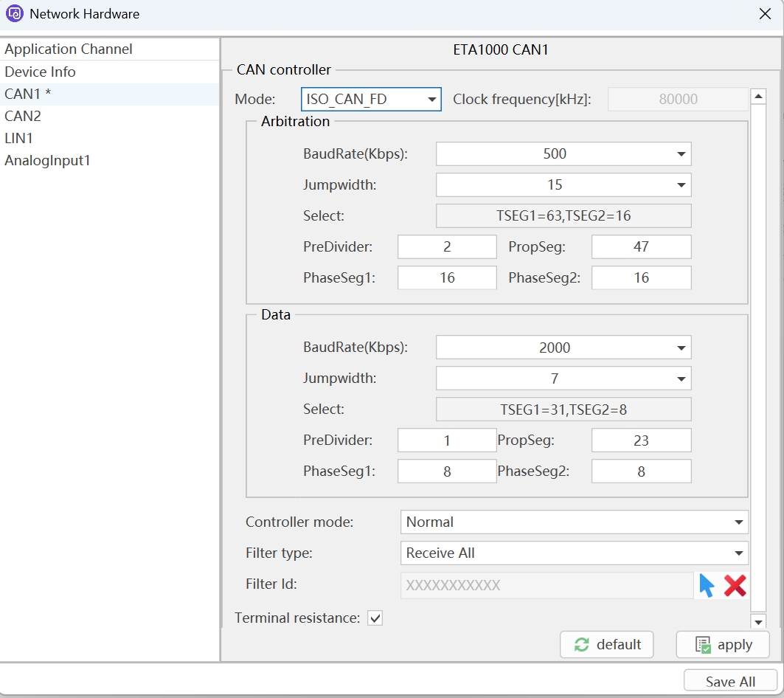Select CAN2 in the channel list
Screen dimensions: 784x698
23,117
